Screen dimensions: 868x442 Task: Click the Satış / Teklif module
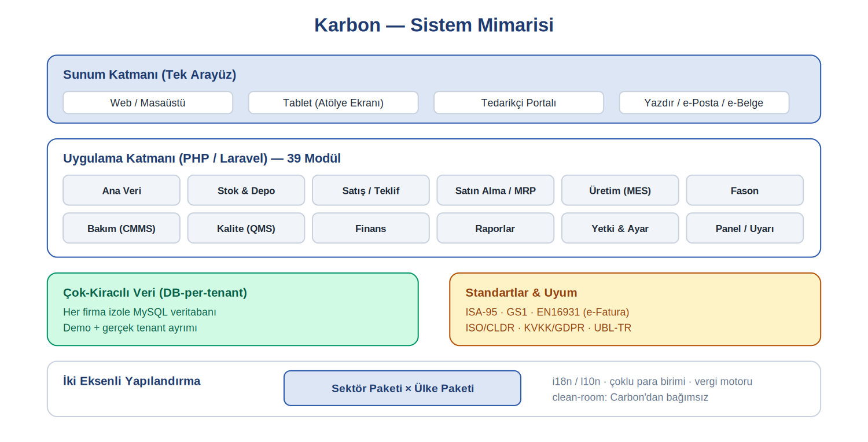[x=371, y=190]
